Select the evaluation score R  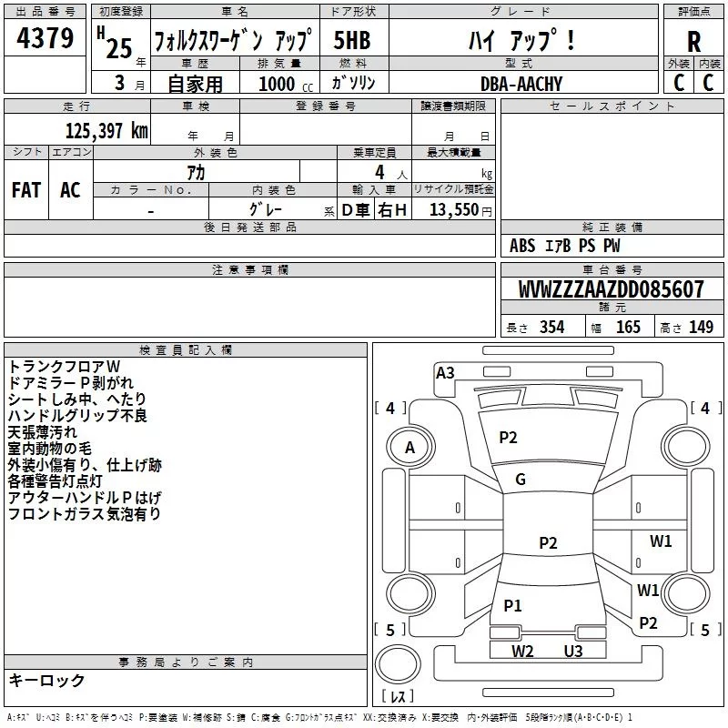[693, 42]
